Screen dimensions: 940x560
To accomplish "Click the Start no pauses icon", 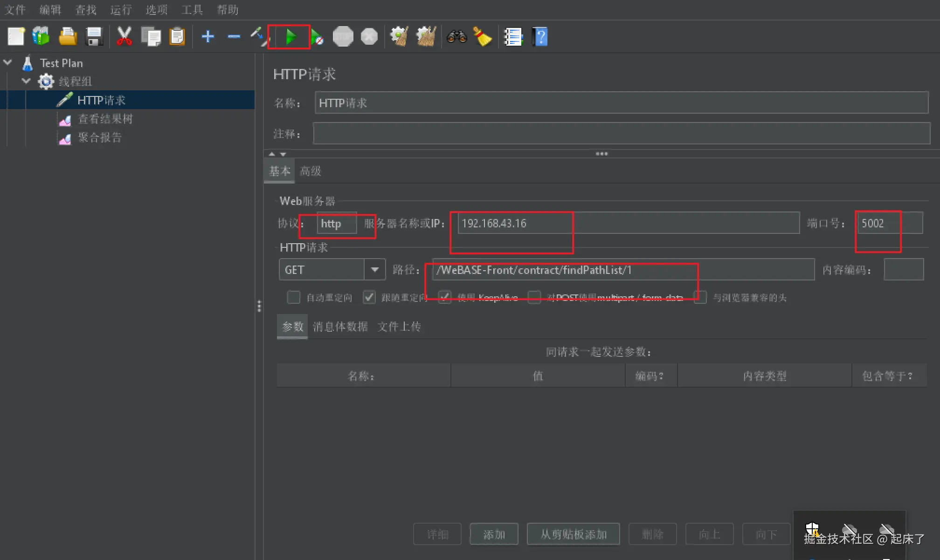I will (x=317, y=37).
